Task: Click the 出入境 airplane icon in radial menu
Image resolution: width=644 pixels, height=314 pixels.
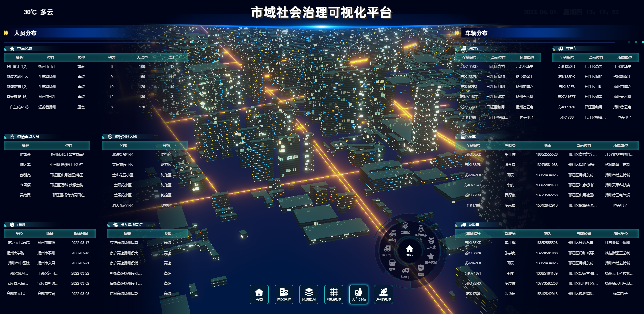Action: 431,241
